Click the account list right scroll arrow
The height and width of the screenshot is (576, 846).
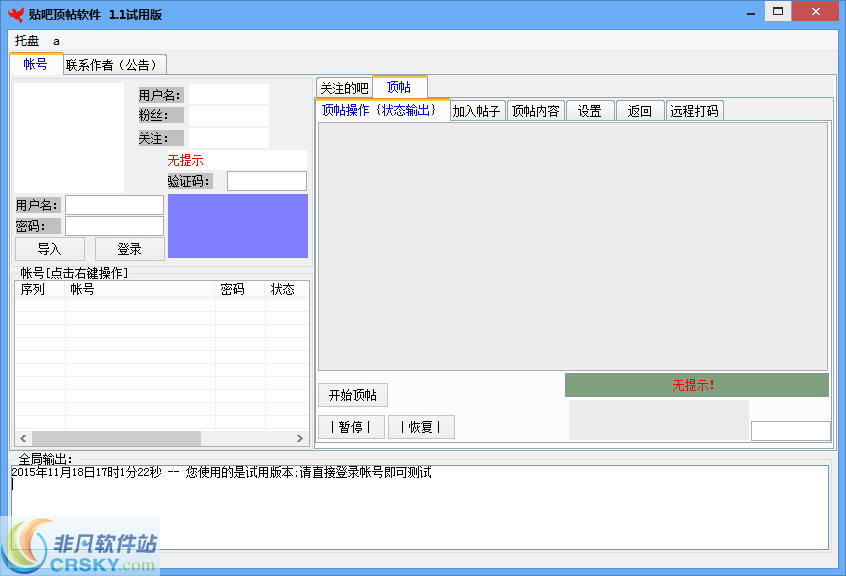point(300,438)
